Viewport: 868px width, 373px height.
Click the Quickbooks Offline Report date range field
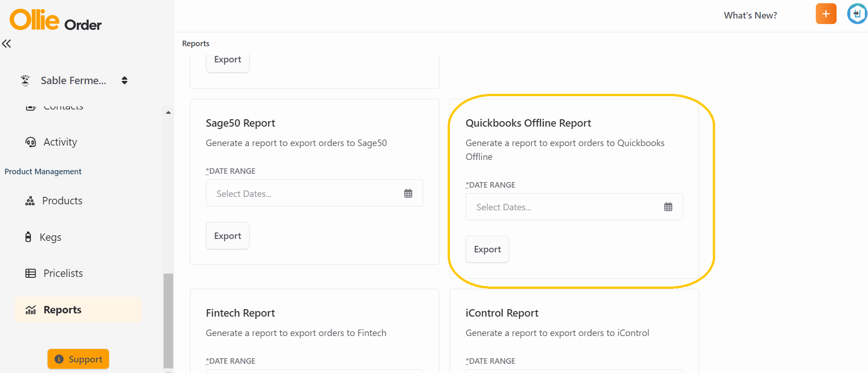[x=574, y=207]
